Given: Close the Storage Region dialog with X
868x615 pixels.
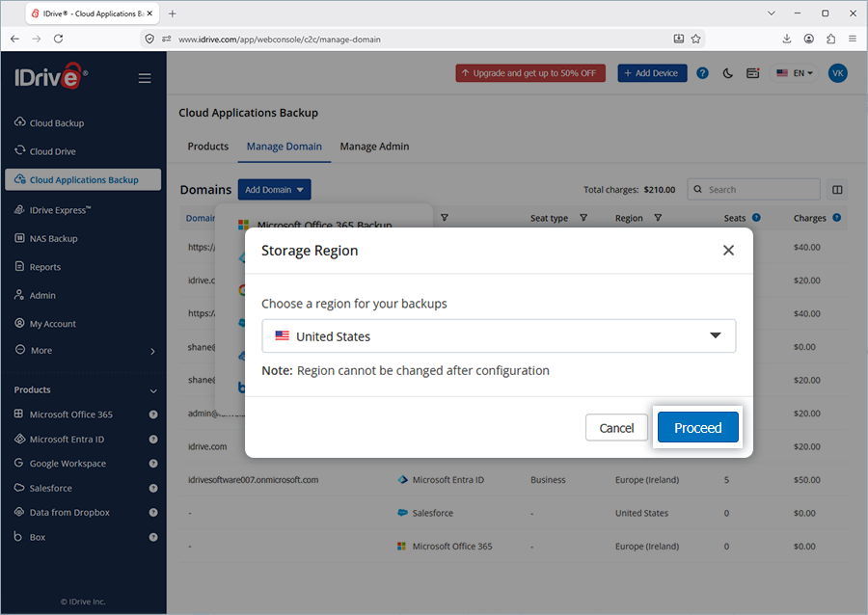Looking at the screenshot, I should click(728, 250).
